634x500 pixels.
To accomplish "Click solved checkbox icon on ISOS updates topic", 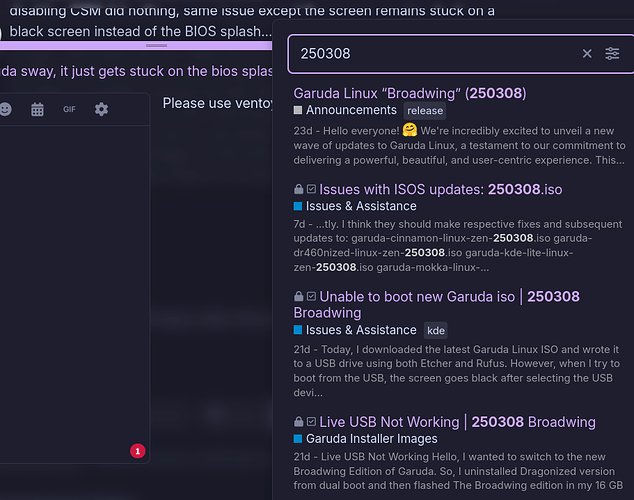I will (311, 189).
